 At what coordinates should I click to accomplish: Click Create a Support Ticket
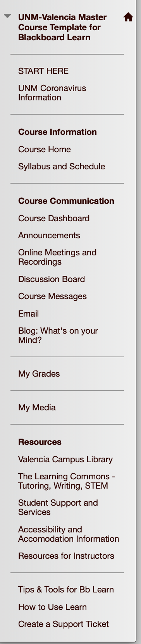64,624
